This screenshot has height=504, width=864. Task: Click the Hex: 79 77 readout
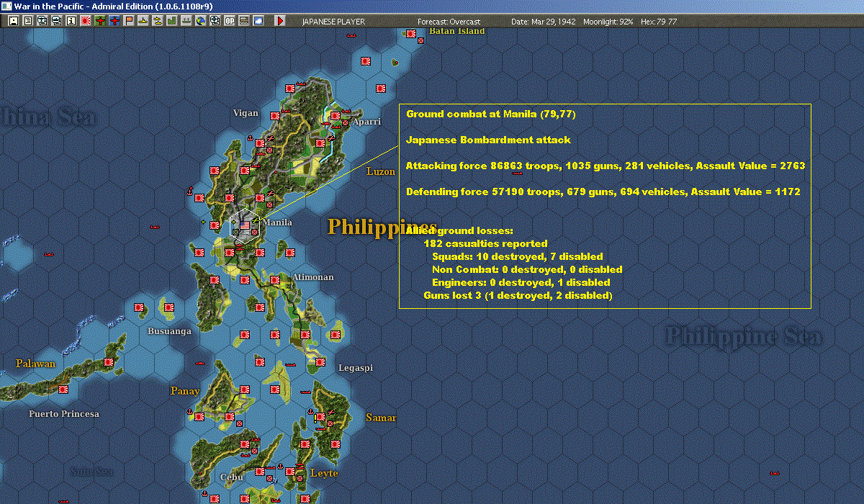point(657,22)
